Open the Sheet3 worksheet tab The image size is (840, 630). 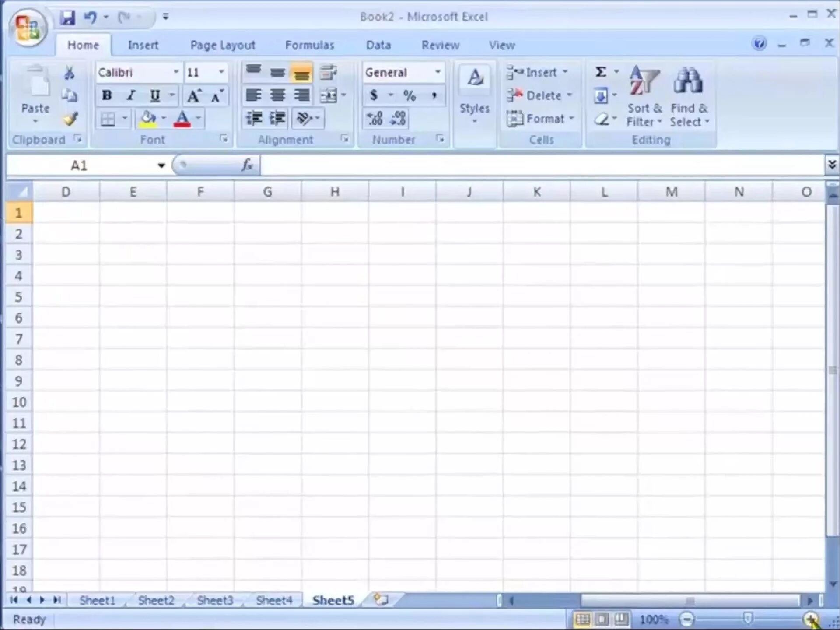pyautogui.click(x=215, y=600)
